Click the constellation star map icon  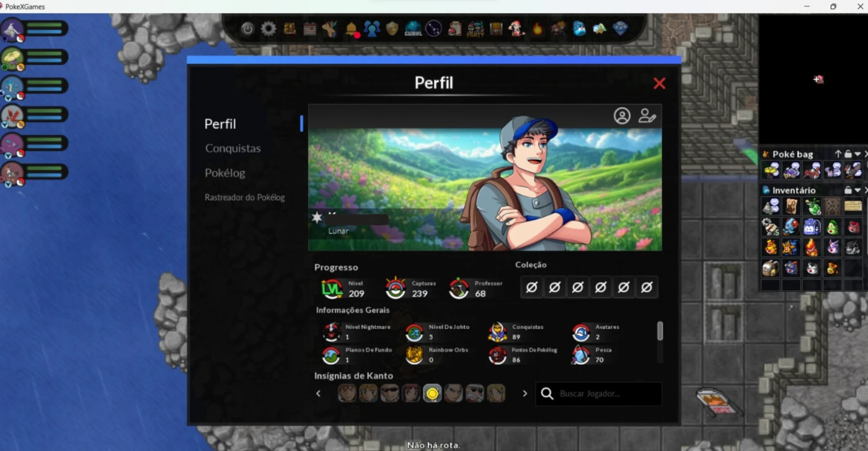pos(433,29)
